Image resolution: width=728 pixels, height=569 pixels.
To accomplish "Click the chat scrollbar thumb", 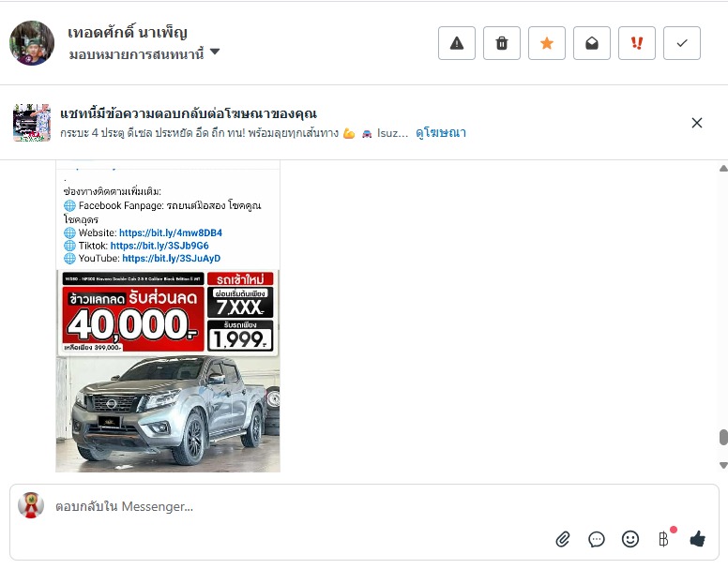I will pos(723,438).
